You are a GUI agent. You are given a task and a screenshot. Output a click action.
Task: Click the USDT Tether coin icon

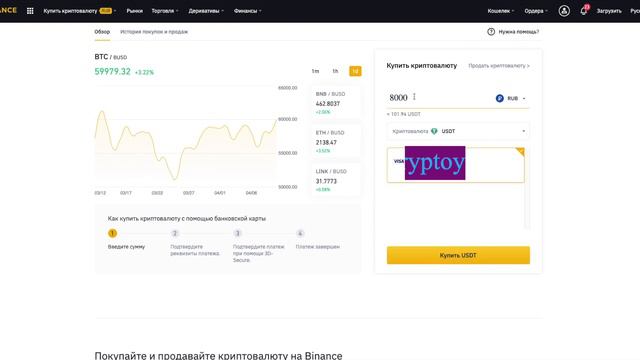pos(434,131)
